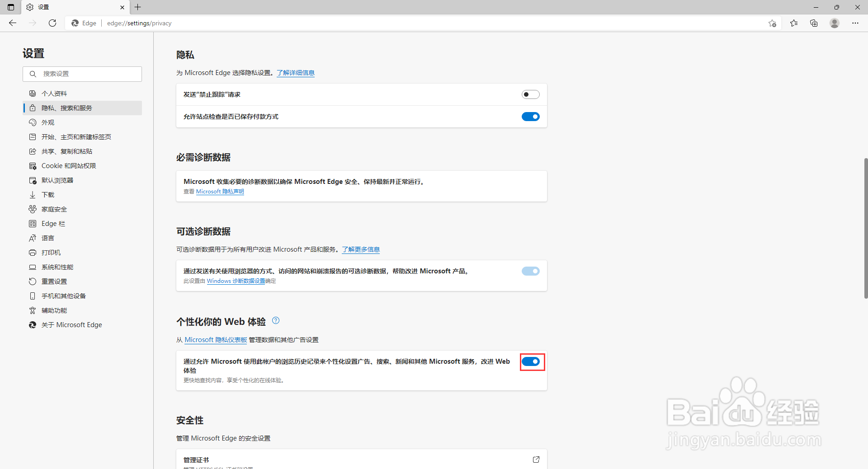
Task: Click the 重置设置 reset icon
Action: tap(33, 281)
